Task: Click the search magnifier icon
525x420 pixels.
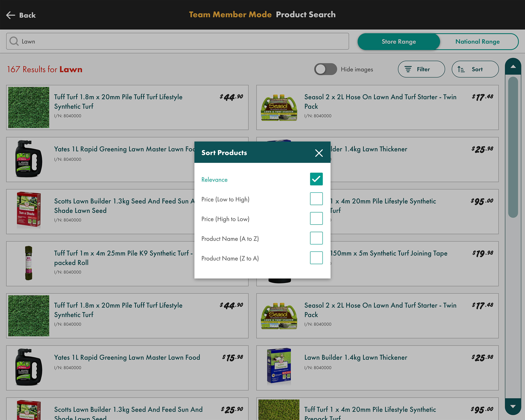Action: tap(14, 41)
